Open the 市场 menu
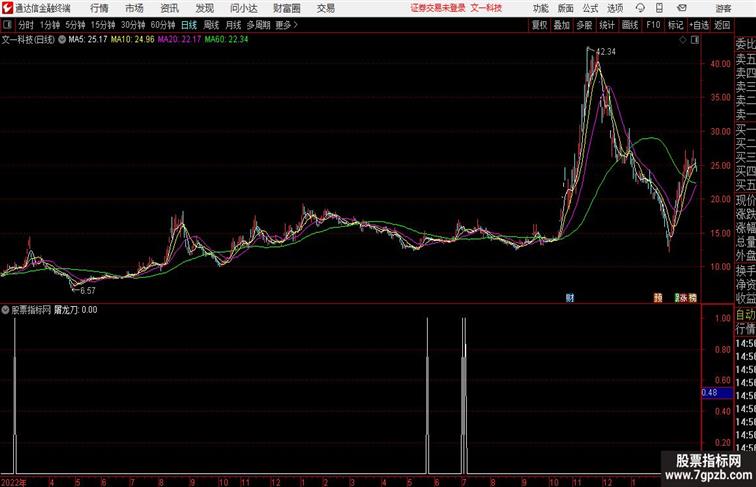The width and height of the screenshot is (756, 487). pos(134,8)
